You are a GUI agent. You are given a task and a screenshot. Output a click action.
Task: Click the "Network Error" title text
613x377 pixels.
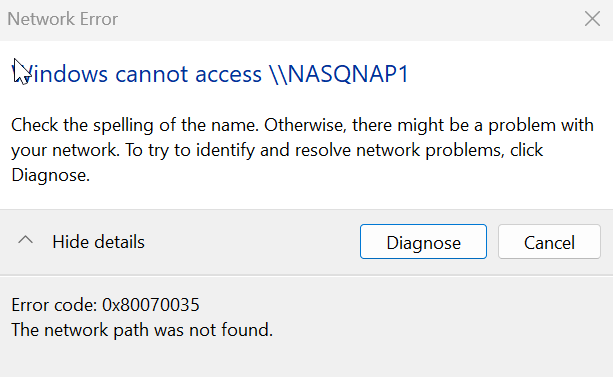tap(63, 19)
